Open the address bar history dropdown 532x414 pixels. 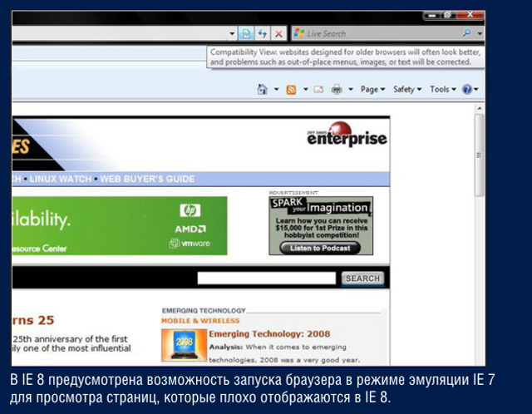click(x=232, y=33)
